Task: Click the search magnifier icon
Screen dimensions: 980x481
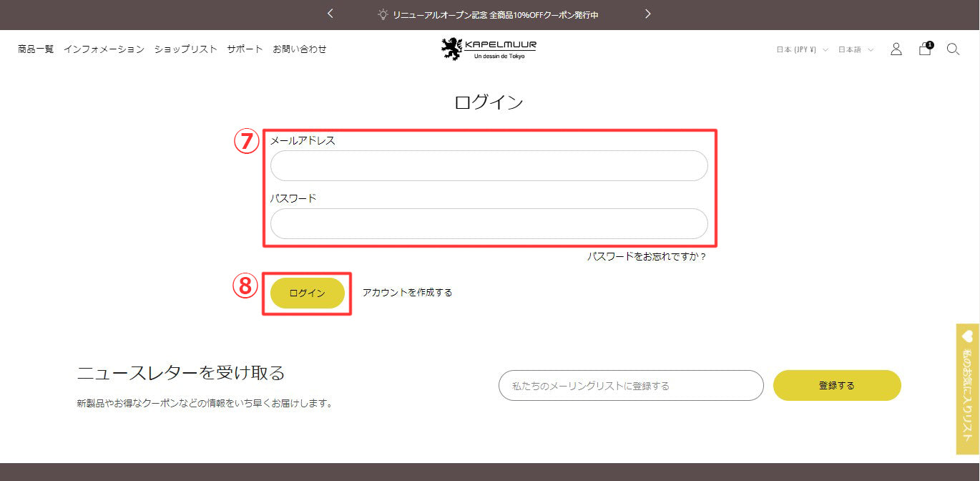Action: point(953,49)
